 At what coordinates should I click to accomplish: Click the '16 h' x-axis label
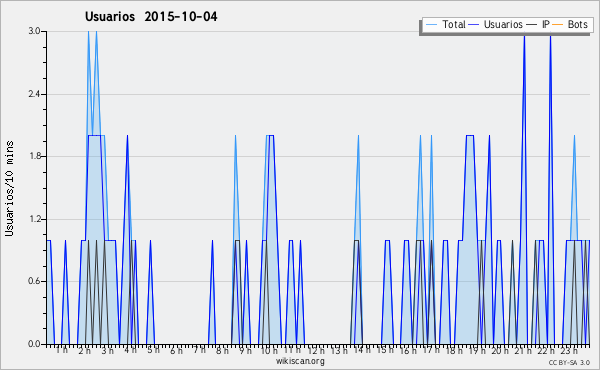(x=408, y=350)
